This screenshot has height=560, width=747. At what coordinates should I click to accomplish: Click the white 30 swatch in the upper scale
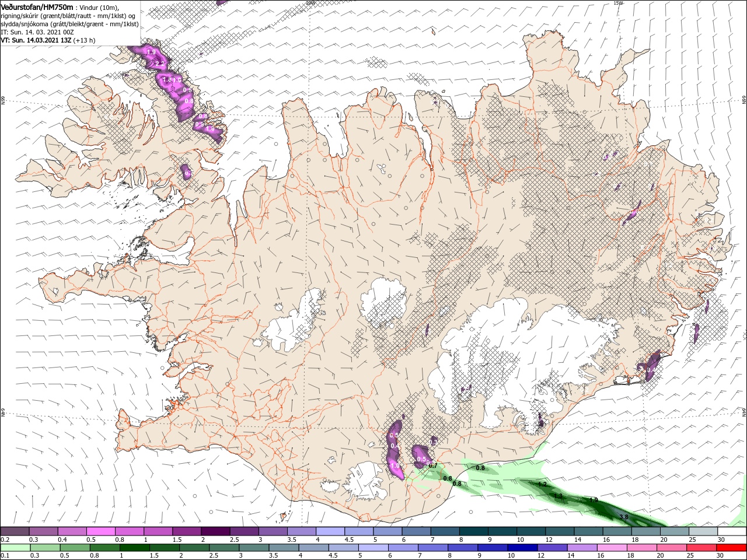732,531
